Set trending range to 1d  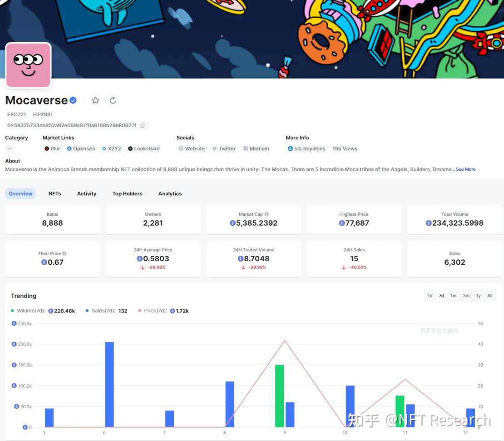click(430, 296)
